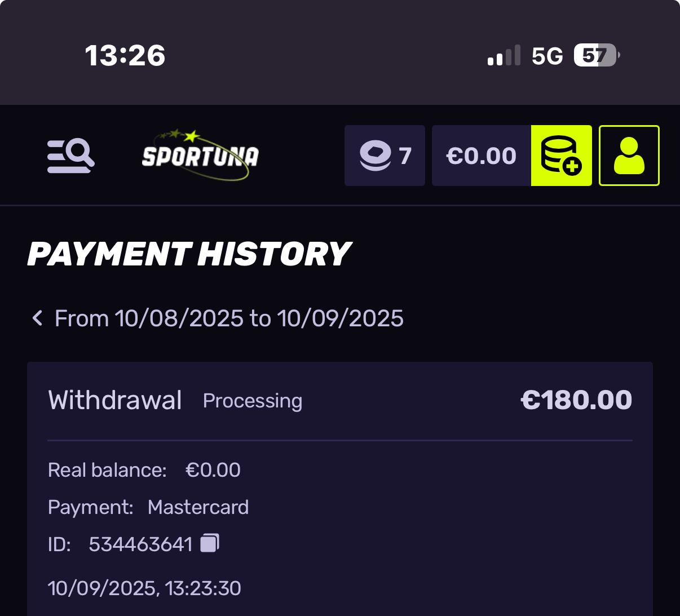Tap the Sportuna logo

point(200,156)
